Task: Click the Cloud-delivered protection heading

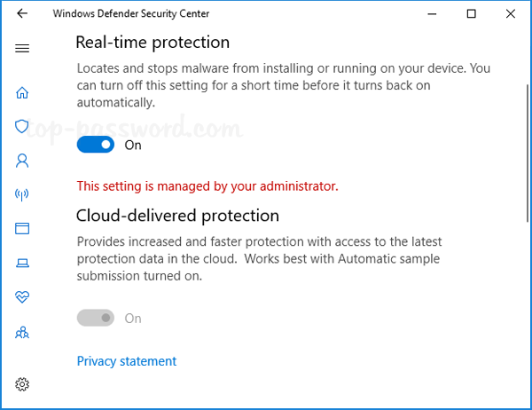Action: pos(177,216)
